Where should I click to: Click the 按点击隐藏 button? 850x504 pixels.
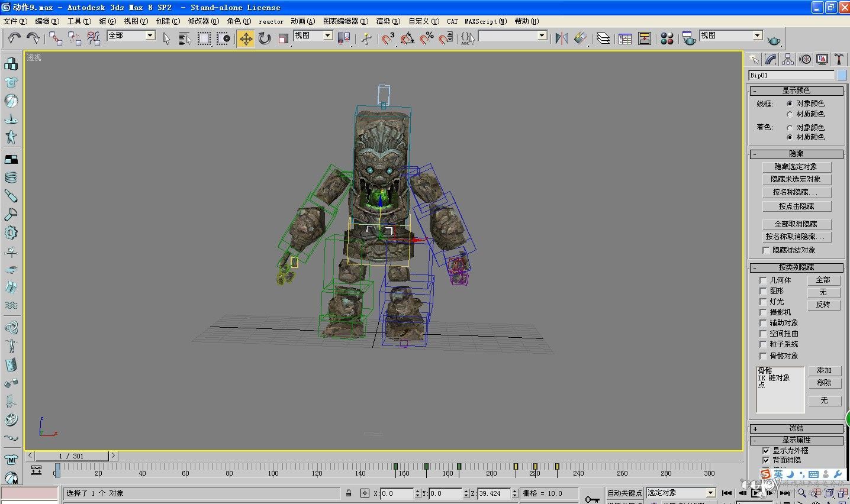tap(796, 206)
